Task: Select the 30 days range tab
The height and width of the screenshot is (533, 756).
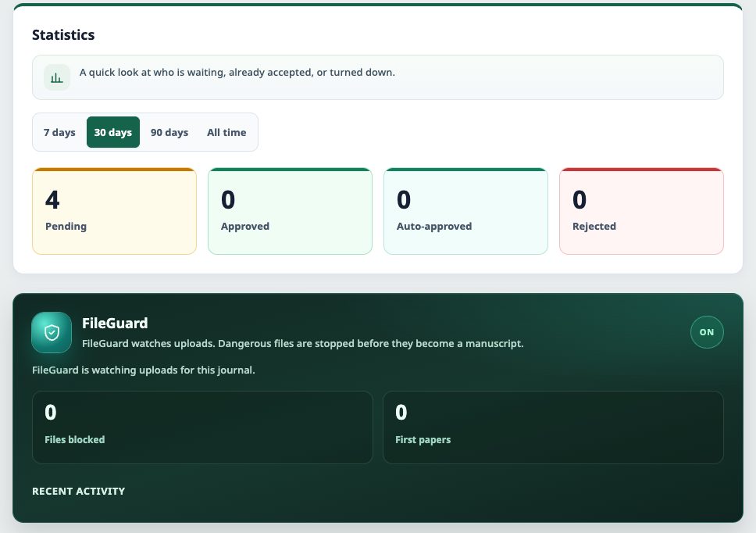Action: [x=112, y=132]
